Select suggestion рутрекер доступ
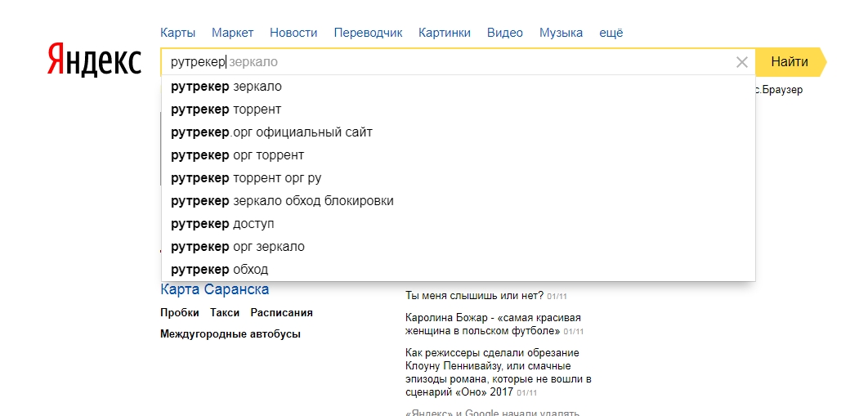 (459, 223)
